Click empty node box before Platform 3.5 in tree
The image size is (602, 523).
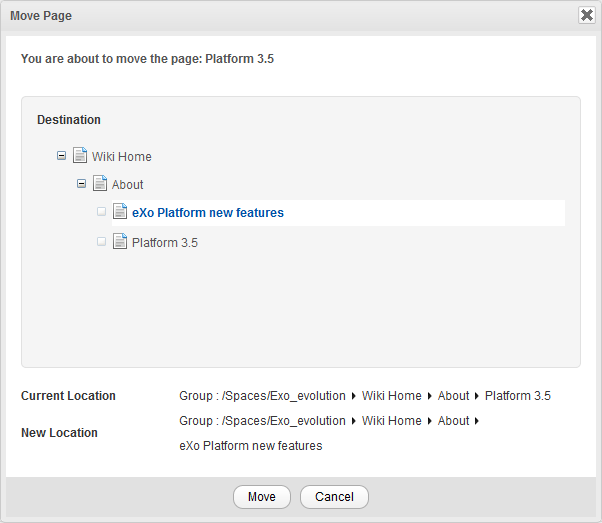tap(101, 241)
